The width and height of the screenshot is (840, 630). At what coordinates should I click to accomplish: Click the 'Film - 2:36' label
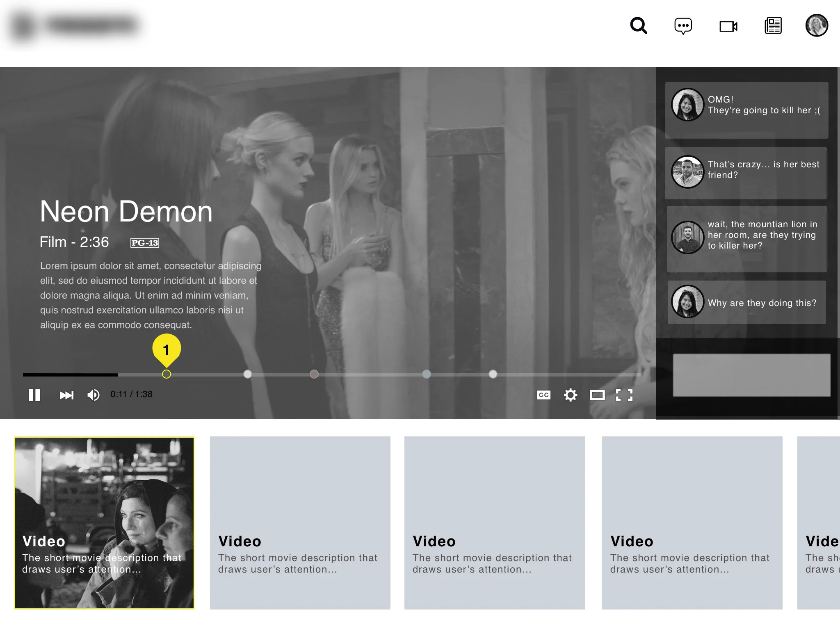(74, 242)
